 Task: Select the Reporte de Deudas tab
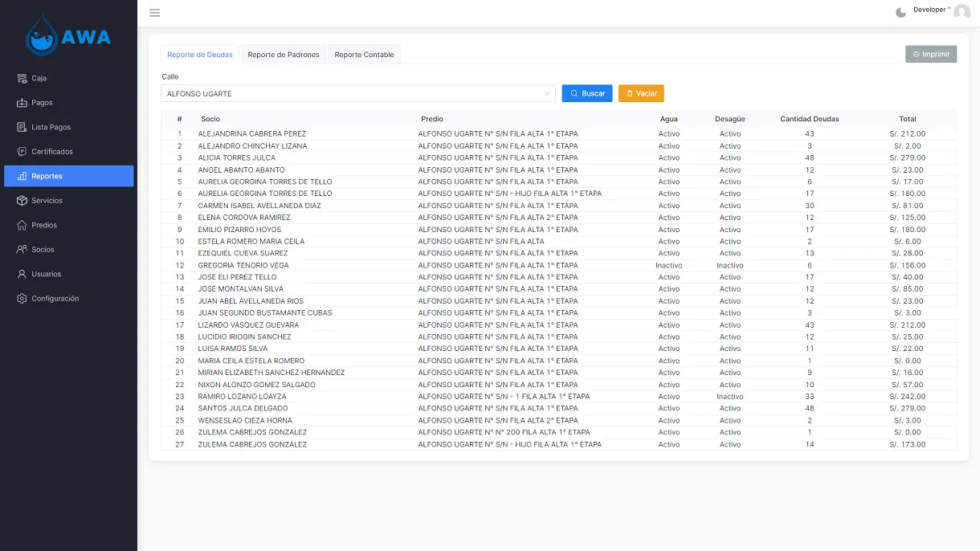[200, 55]
